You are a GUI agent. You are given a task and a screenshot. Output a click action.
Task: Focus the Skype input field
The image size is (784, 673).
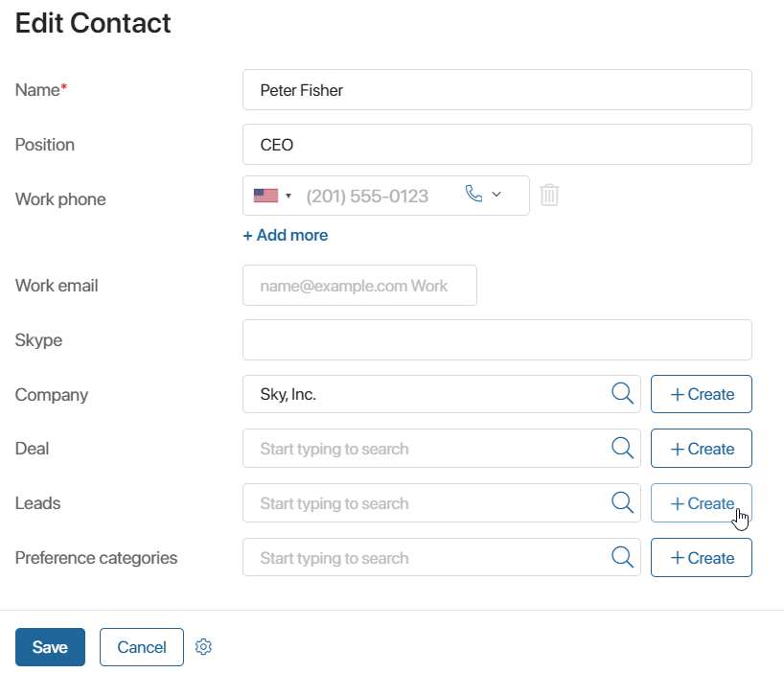pos(497,340)
